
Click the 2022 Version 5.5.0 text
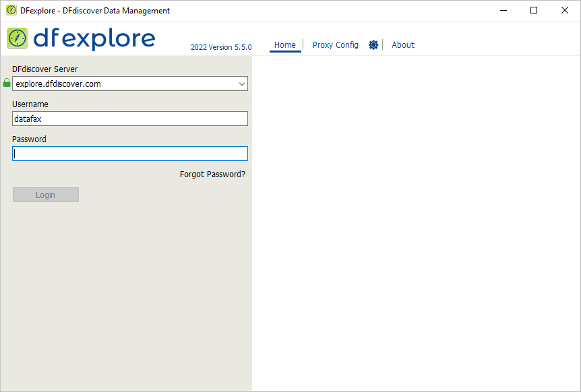point(221,47)
